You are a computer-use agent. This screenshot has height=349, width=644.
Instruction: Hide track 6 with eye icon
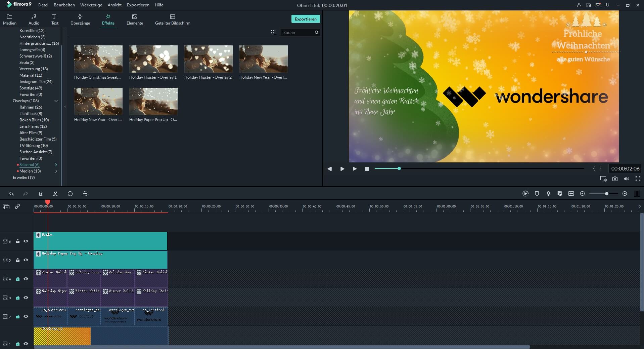pos(26,241)
